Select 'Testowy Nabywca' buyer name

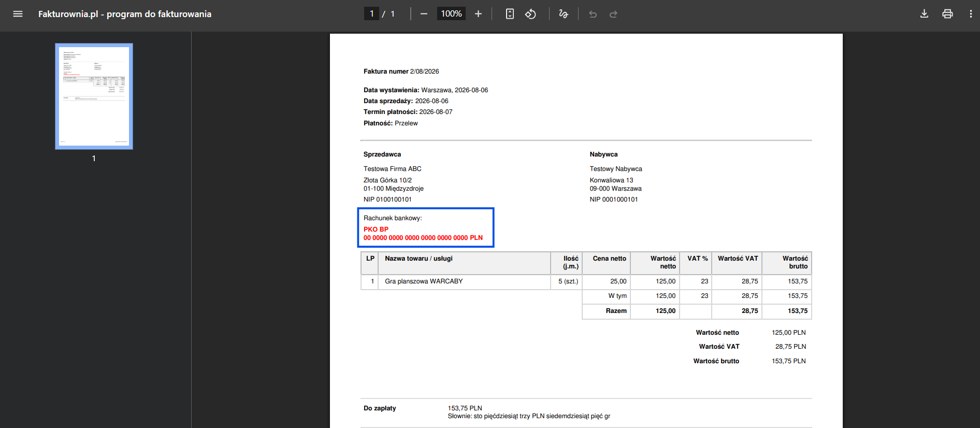pyautogui.click(x=616, y=169)
